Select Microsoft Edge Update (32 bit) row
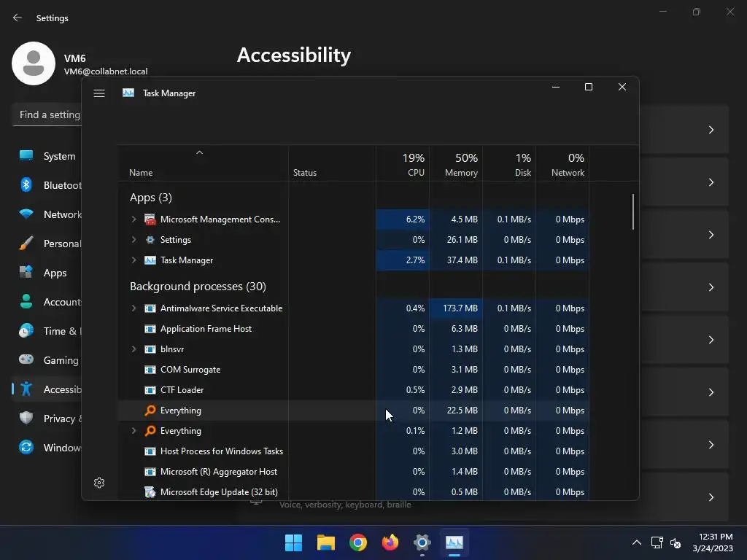 354,492
